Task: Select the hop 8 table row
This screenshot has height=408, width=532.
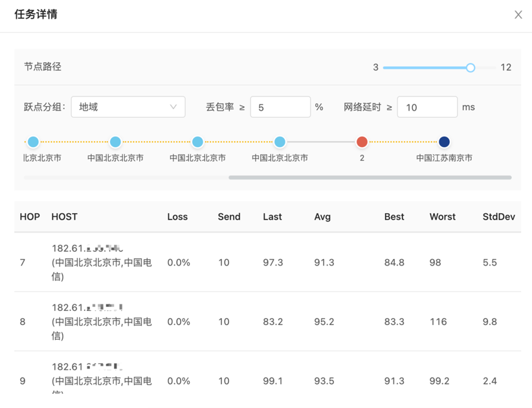Action: point(267,322)
